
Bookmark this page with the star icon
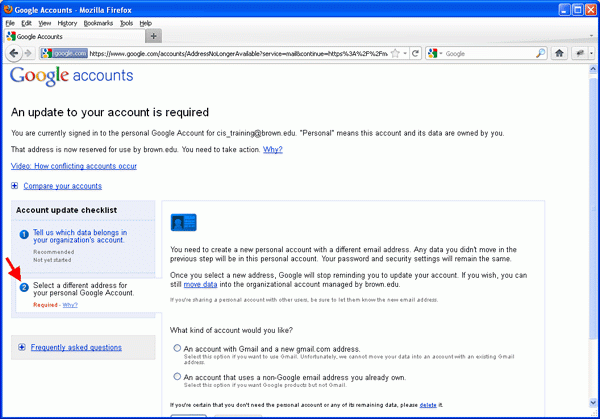tap(396, 53)
